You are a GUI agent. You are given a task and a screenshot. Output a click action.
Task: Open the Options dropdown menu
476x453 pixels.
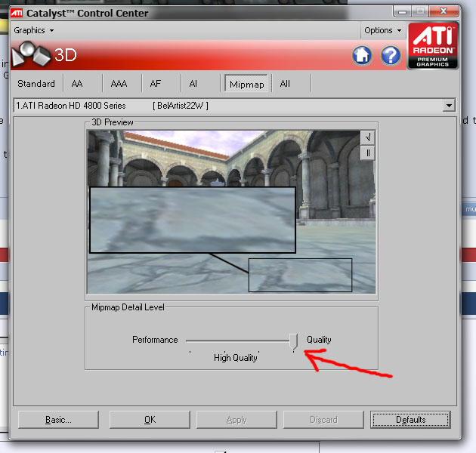click(382, 30)
